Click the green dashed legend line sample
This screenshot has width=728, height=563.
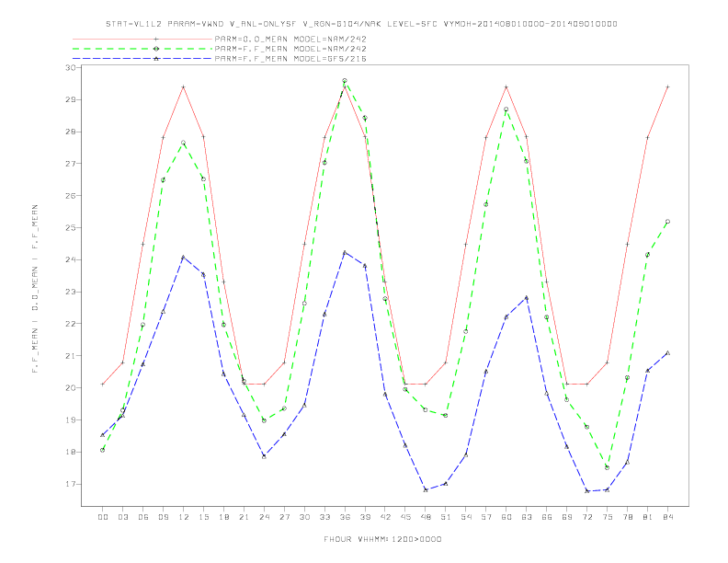[x=142, y=49]
